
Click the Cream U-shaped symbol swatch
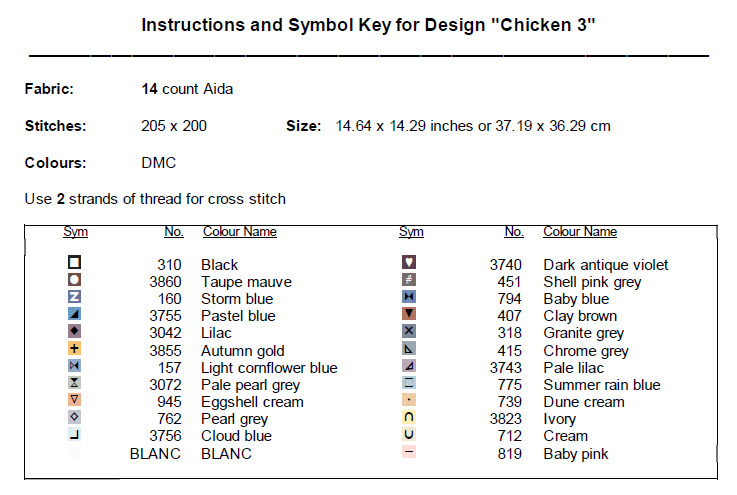coord(409,435)
